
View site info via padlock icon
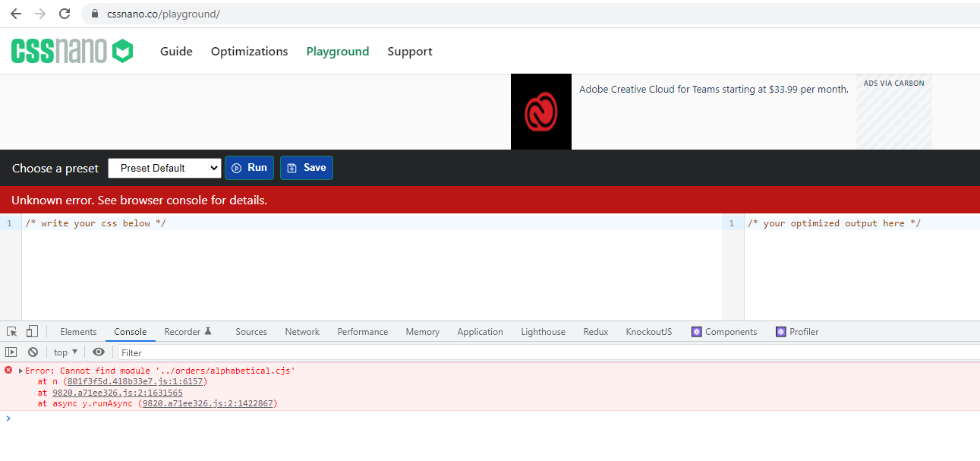[x=94, y=14]
